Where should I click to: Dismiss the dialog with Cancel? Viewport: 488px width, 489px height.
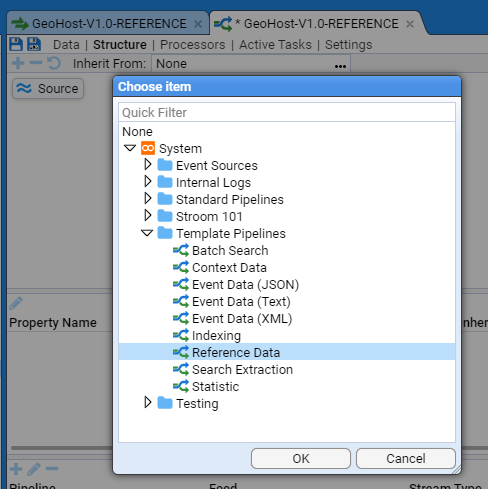click(406, 459)
